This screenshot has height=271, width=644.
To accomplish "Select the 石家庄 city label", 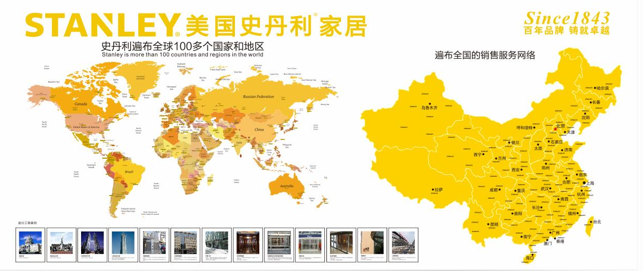I will point(556,141).
